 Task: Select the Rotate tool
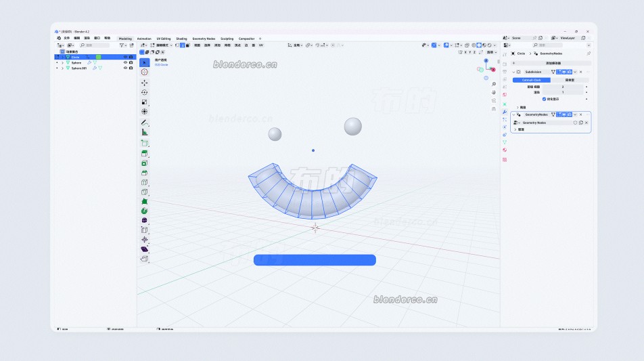coord(145,93)
